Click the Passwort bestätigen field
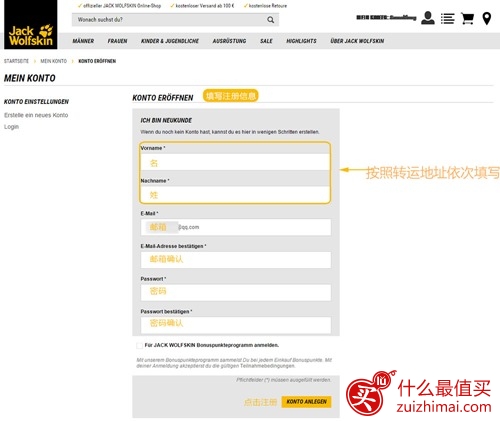 point(236,325)
